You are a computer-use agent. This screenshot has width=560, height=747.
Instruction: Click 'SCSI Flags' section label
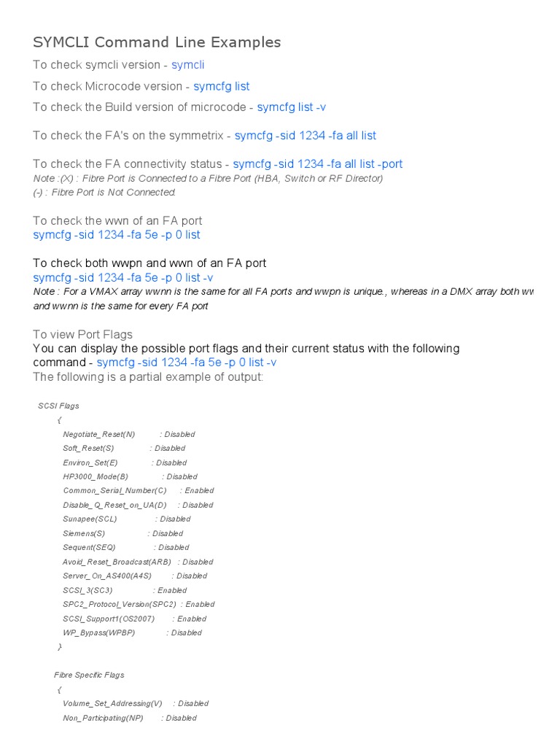(x=58, y=406)
